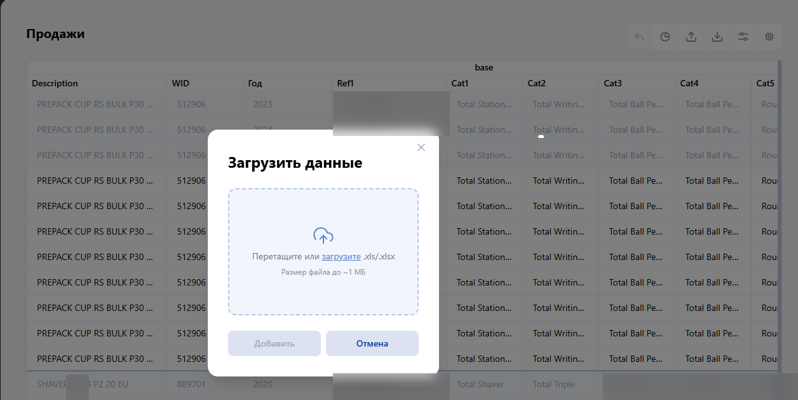Select the Description column header
The width and height of the screenshot is (798, 400).
click(x=97, y=83)
